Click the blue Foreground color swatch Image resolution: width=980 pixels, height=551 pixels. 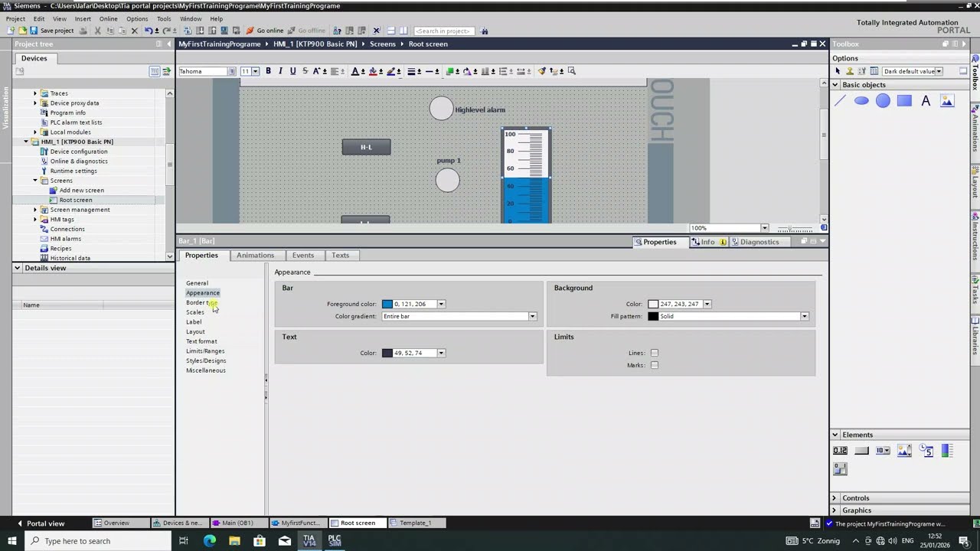click(387, 304)
